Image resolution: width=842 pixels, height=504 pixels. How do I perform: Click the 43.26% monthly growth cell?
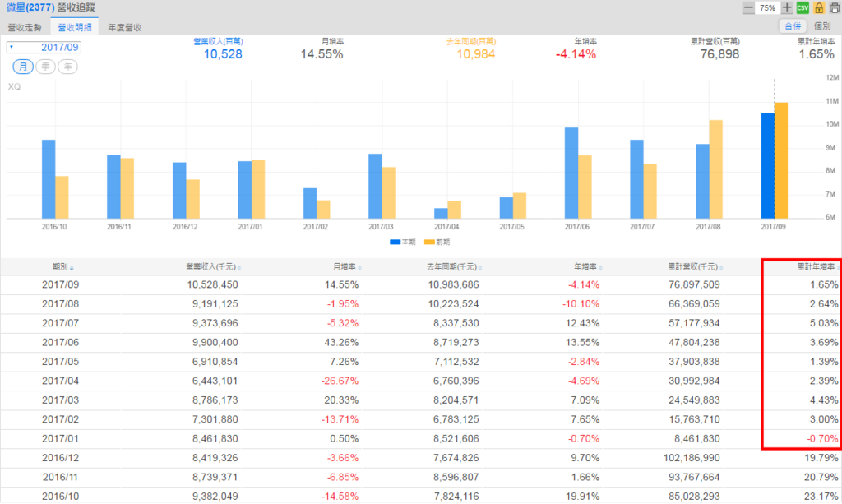(x=341, y=343)
